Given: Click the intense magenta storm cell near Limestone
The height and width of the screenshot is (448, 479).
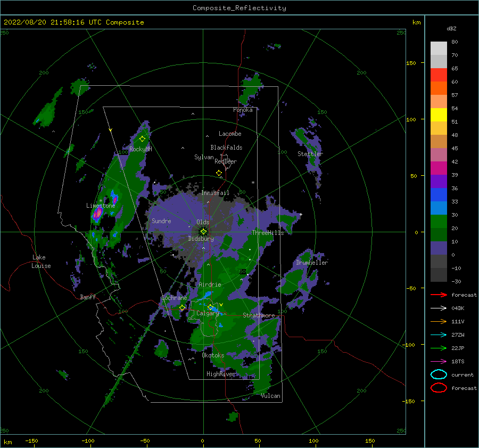Looking at the screenshot, I should [x=97, y=213].
